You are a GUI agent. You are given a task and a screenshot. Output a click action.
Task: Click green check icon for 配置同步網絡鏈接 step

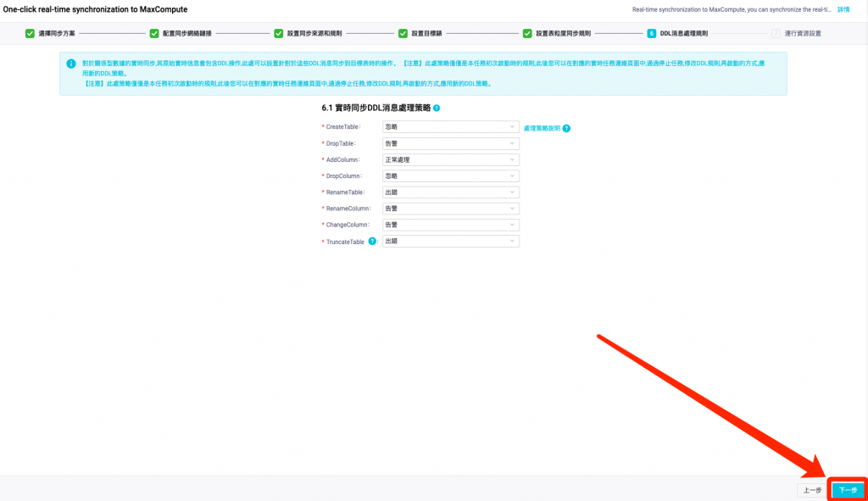[154, 33]
